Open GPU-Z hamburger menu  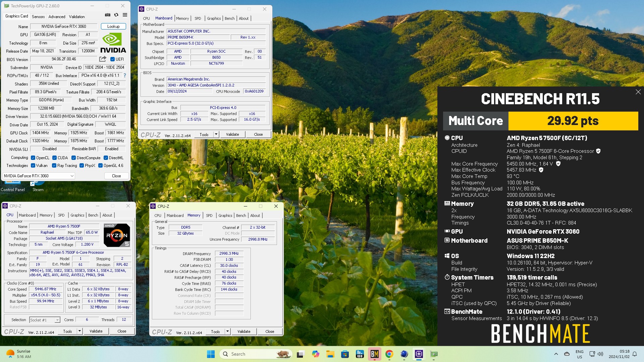(125, 15)
